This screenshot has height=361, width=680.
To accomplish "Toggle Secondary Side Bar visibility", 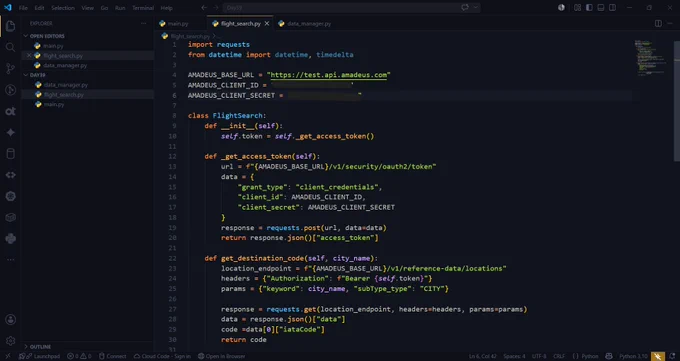I will click(x=612, y=8).
